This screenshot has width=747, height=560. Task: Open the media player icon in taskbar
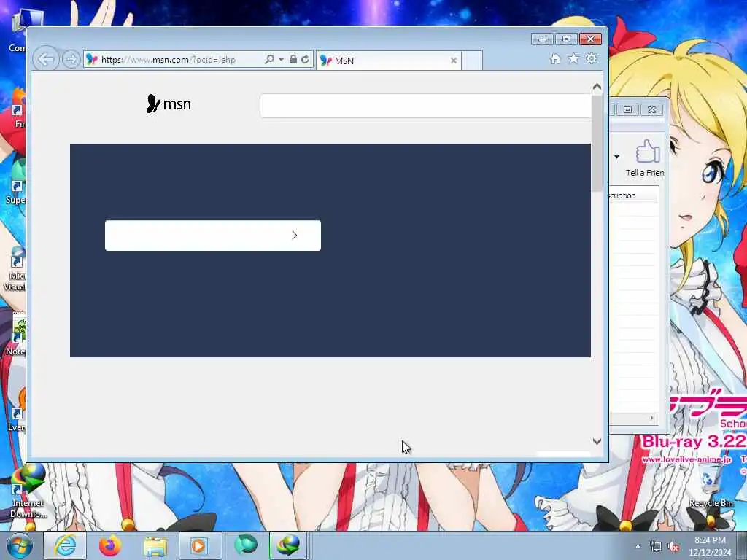tap(200, 545)
